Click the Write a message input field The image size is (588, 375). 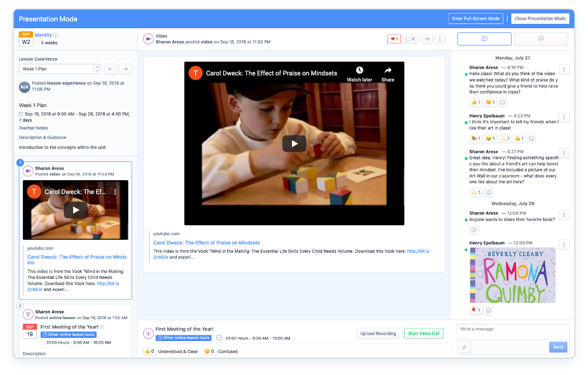(x=512, y=330)
